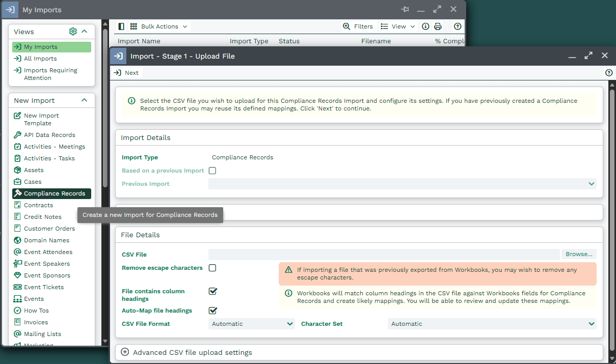Toggle the sidebar panel icon left of Bulk Actions
Viewport: 616px width, 364px height.
click(x=121, y=26)
